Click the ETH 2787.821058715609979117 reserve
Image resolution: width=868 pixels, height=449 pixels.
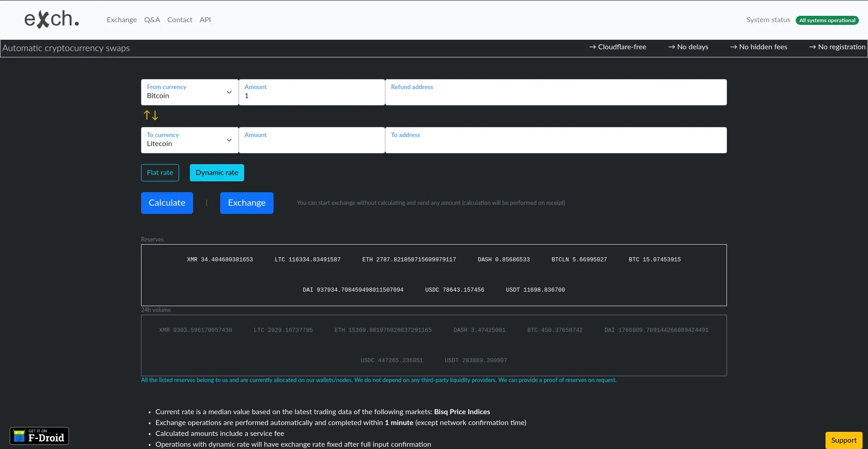pos(409,260)
